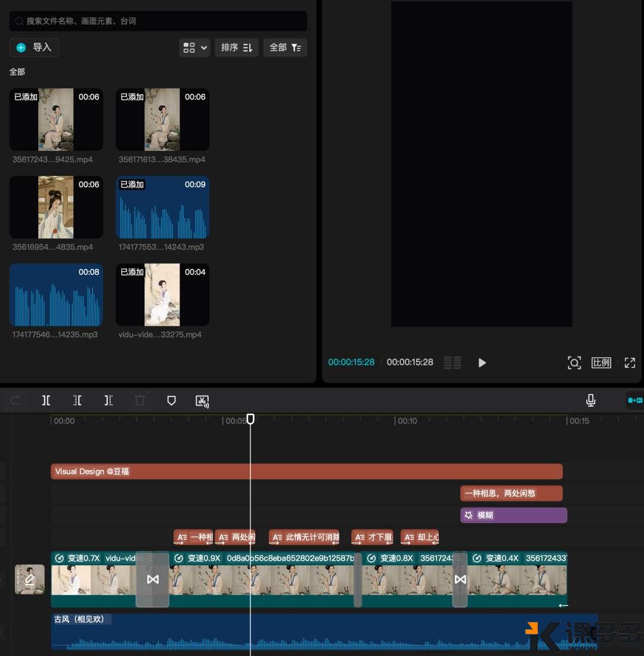The height and width of the screenshot is (656, 644).
Task: Click the 00:15 mark on timeline ruler
Action: (578, 421)
